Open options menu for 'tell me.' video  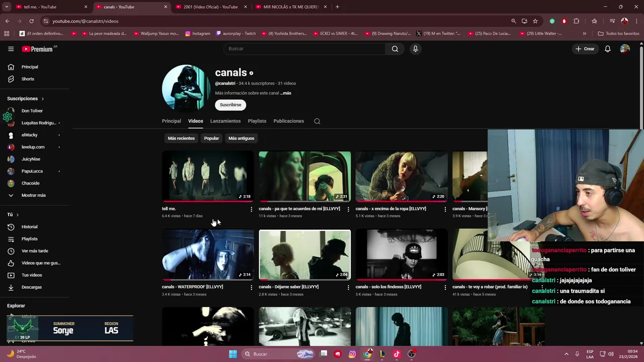pos(252,209)
